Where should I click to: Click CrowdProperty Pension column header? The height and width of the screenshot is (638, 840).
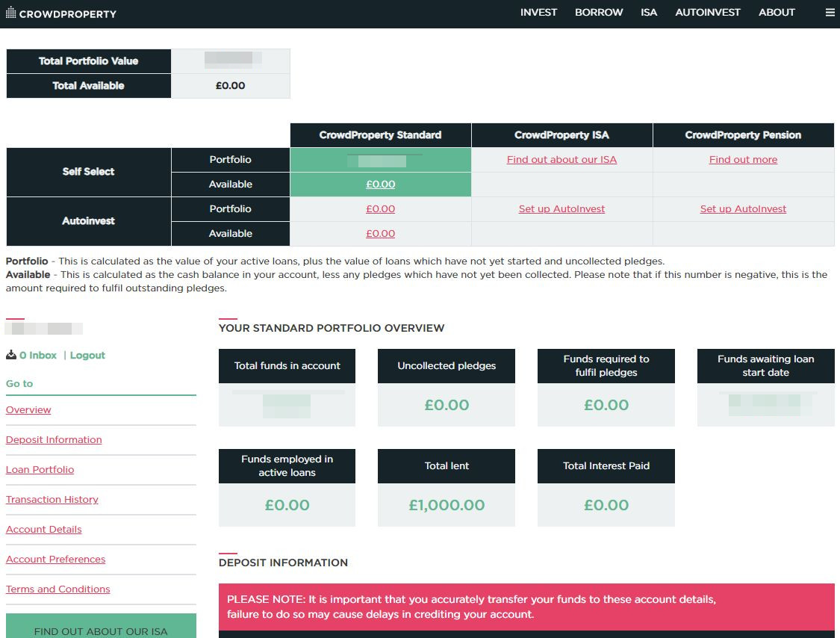click(743, 135)
